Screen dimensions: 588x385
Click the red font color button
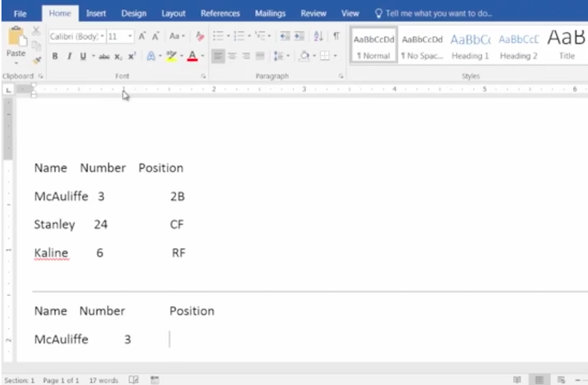192,56
